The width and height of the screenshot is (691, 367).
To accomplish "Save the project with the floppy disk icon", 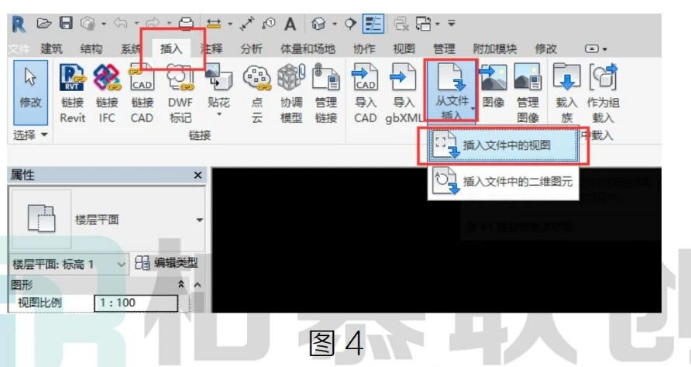I will (66, 23).
